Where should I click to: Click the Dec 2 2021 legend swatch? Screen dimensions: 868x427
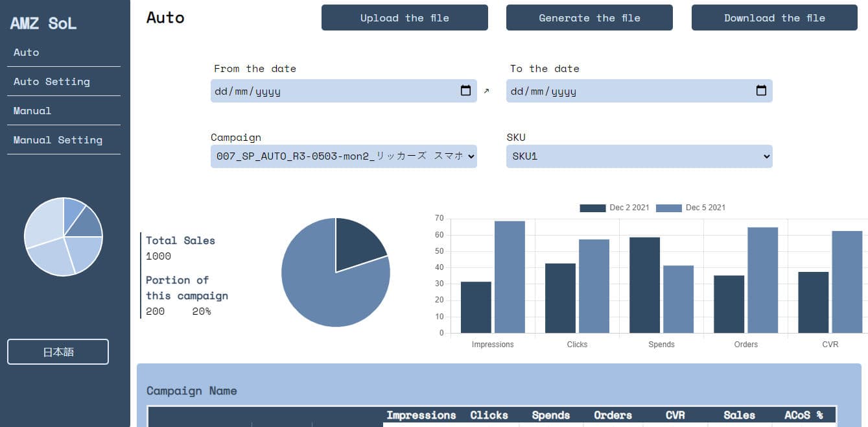point(591,207)
